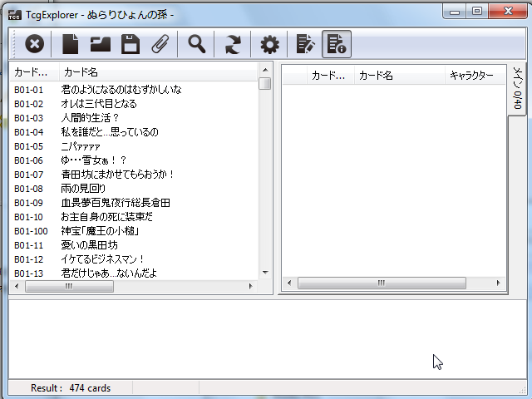This screenshot has height=399, width=532.
Task: Select card B01-13 君だけじゃあ…ないんだよ
Action: coord(134,273)
